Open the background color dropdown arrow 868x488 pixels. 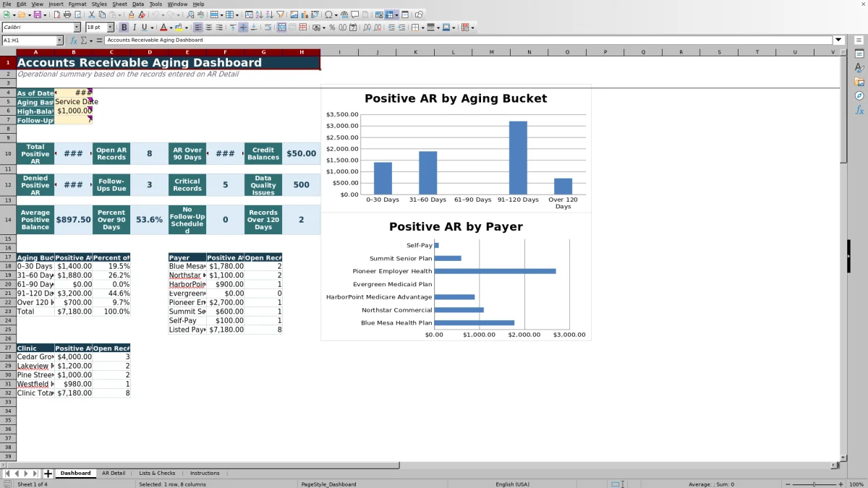[x=186, y=27]
